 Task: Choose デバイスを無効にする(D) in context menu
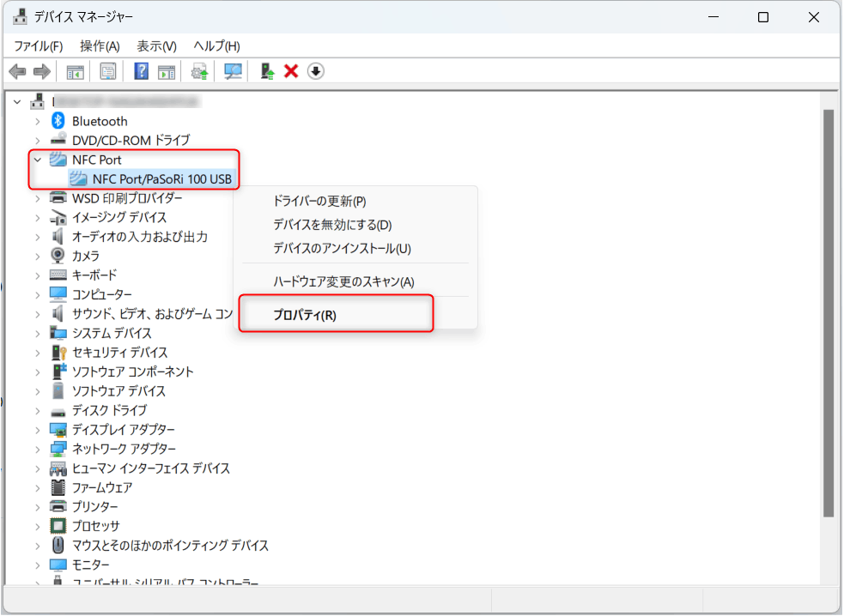click(332, 225)
